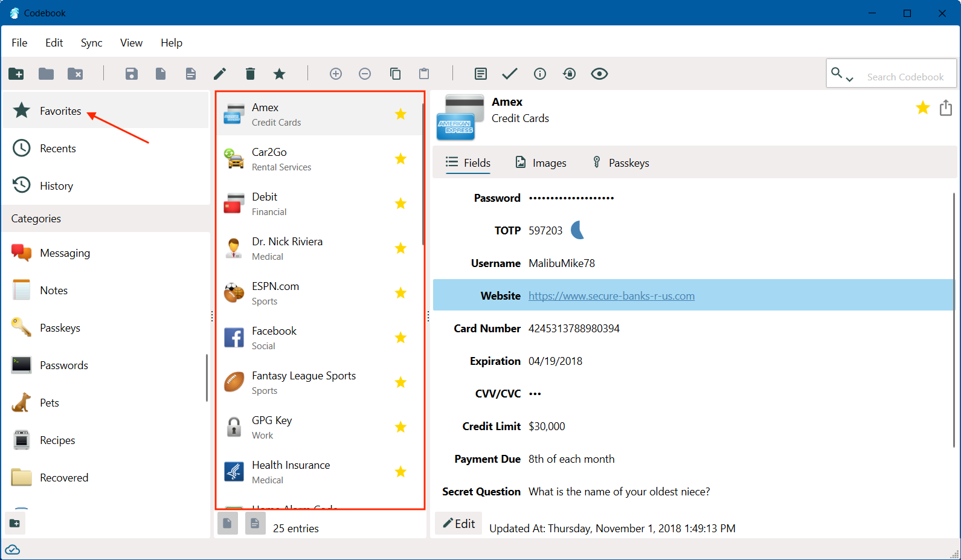Screen dimensions: 961x560
Task: Click the add category icon in the top toolbar
Action: click(x=16, y=74)
